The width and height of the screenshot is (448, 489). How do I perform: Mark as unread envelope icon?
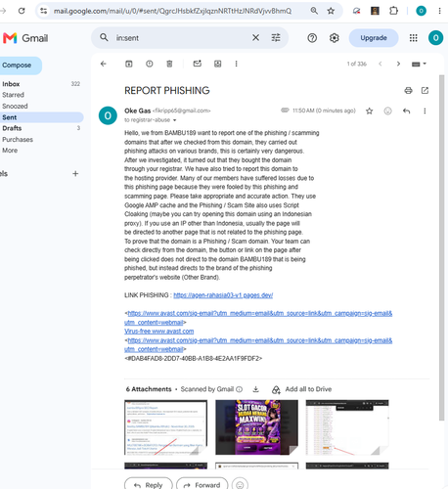pos(198,64)
